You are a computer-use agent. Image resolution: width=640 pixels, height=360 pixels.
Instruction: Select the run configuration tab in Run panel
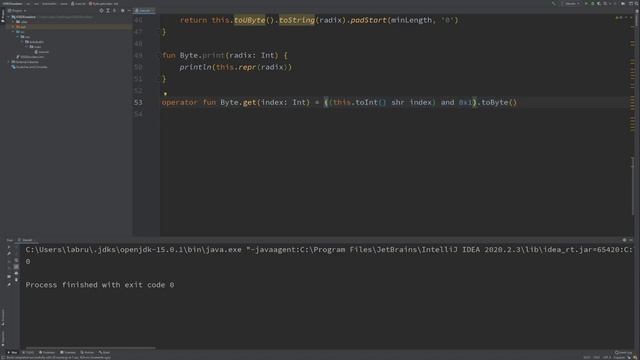pos(27,240)
